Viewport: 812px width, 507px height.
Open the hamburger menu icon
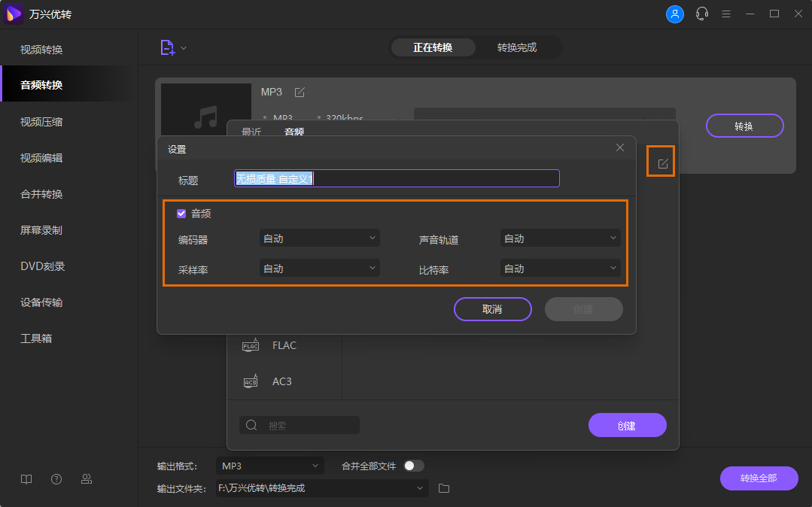coord(726,14)
